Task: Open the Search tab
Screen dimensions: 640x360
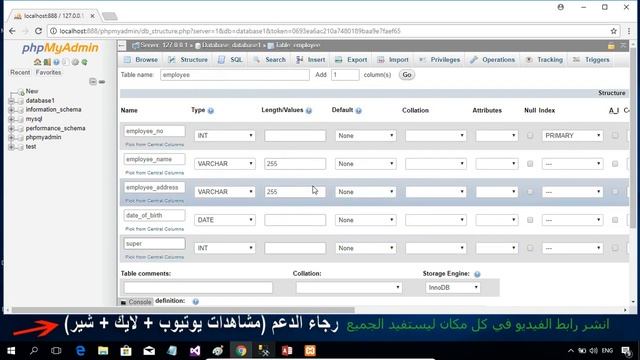Action: (270, 60)
